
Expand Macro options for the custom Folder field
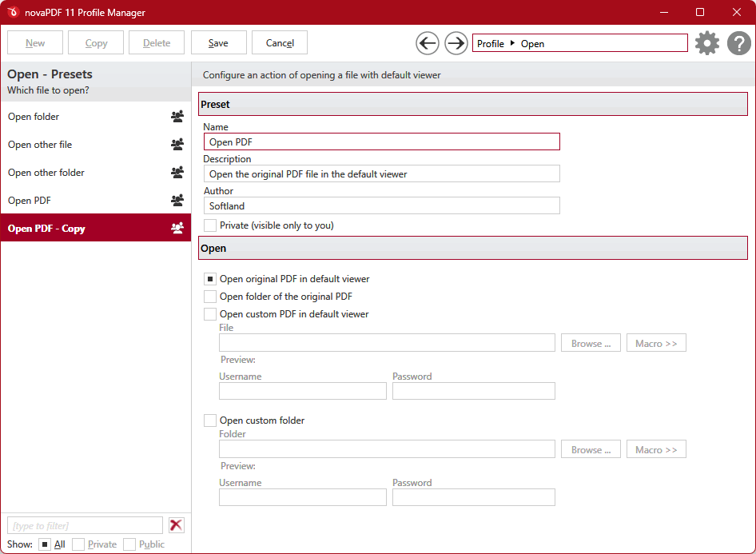(656, 448)
